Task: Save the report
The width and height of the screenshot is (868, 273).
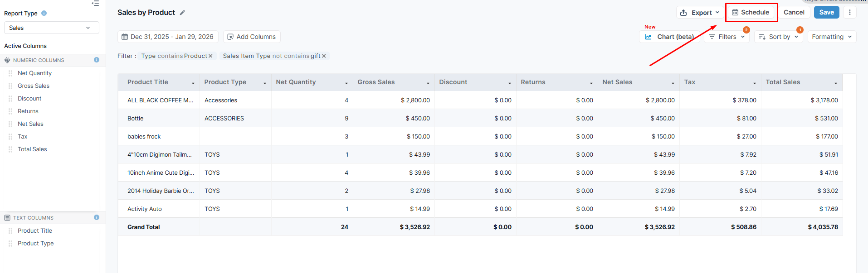Action: (x=826, y=12)
